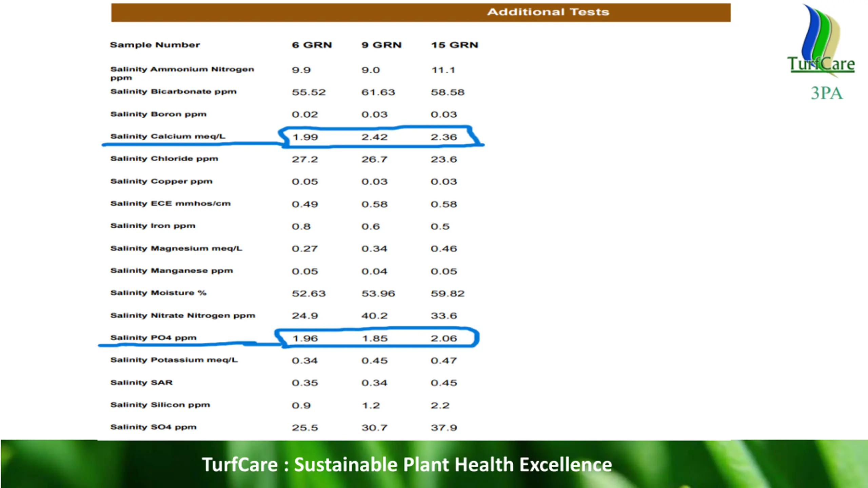Select Magnesium value 0.27
Image resolution: width=868 pixels, height=488 pixels.
(305, 249)
